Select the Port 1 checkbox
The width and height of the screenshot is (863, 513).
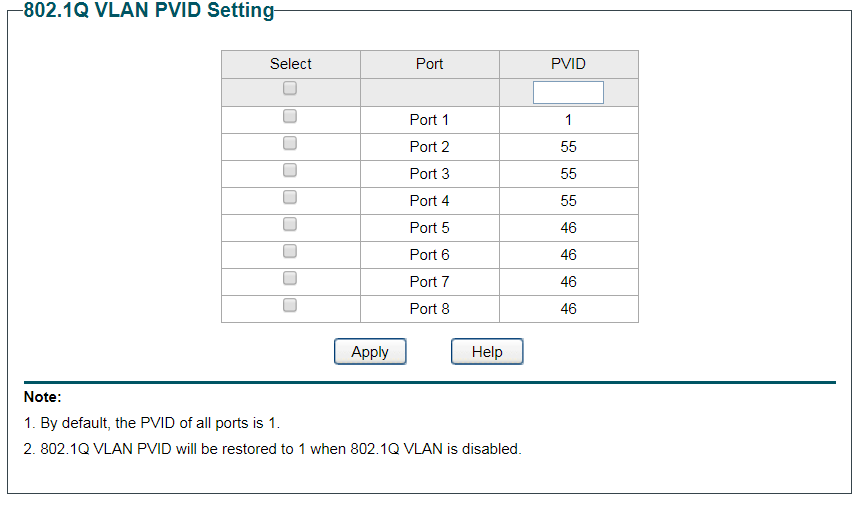point(290,116)
